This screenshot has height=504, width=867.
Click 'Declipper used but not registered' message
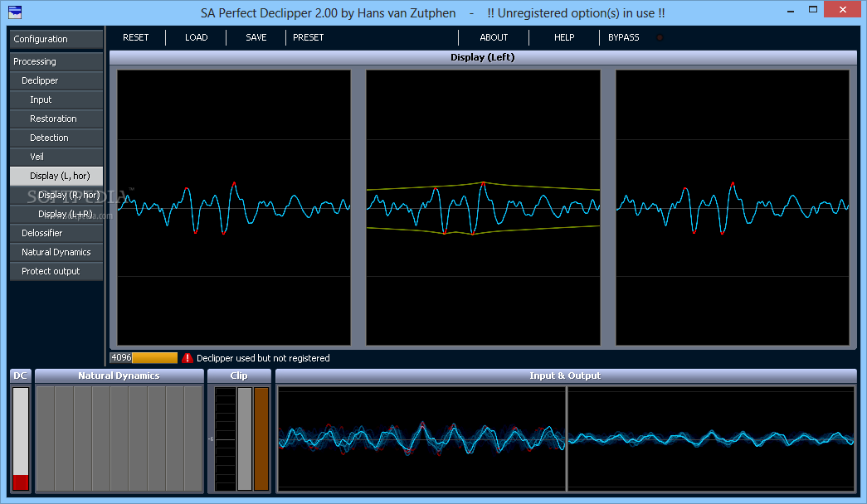(263, 358)
